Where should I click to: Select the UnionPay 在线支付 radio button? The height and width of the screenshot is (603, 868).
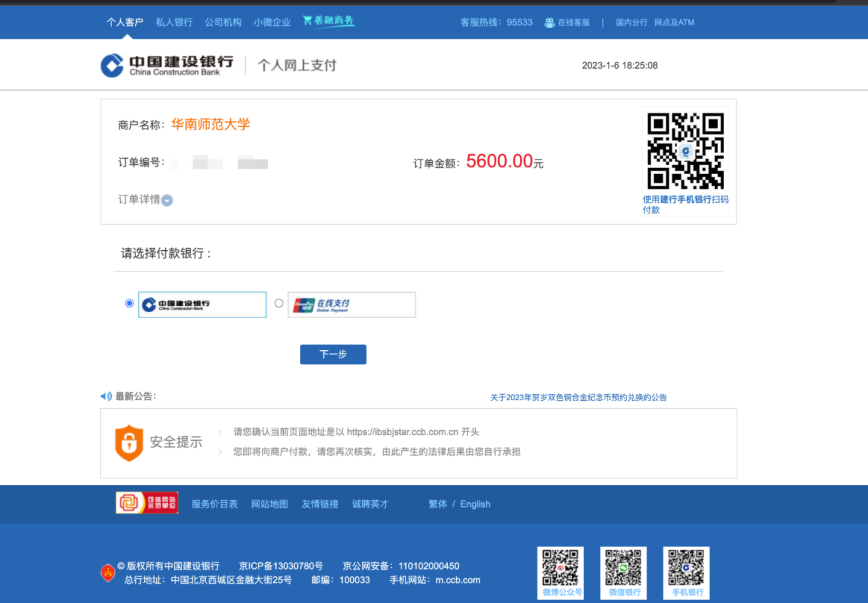(x=279, y=304)
